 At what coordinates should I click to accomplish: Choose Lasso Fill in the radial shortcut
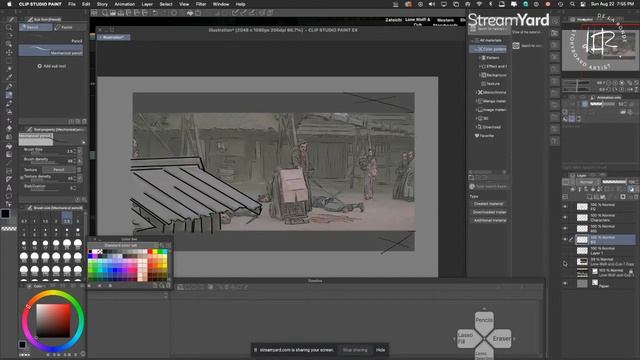point(466,338)
